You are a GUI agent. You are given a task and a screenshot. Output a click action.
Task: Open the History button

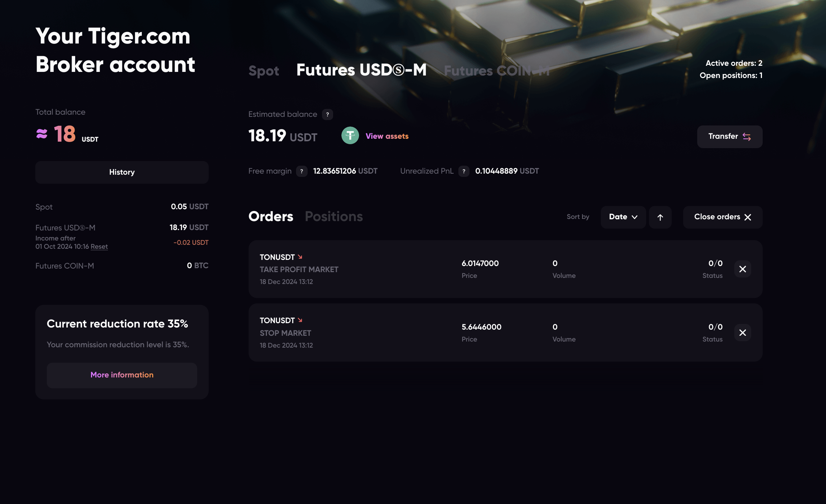[x=122, y=172]
